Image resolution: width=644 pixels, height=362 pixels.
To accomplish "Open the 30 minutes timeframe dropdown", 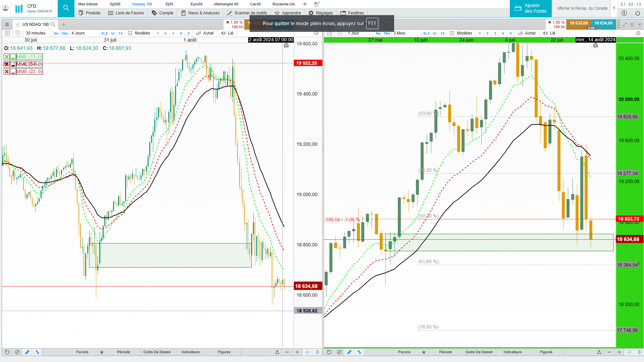I will coord(36,33).
